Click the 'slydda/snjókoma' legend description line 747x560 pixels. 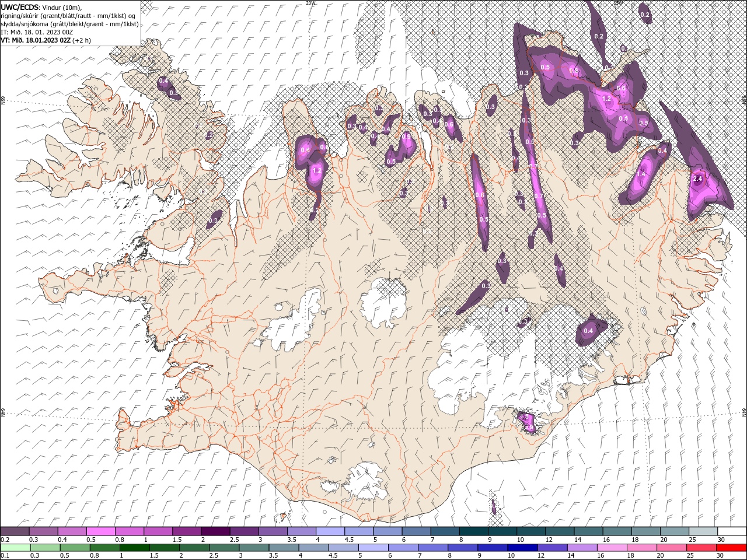pyautogui.click(x=70, y=24)
